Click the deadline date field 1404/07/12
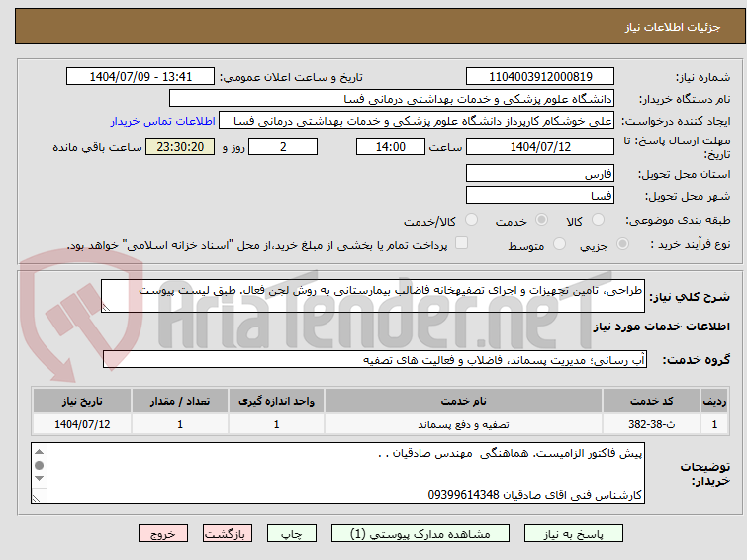The width and height of the screenshot is (747, 560). pyautogui.click(x=540, y=146)
